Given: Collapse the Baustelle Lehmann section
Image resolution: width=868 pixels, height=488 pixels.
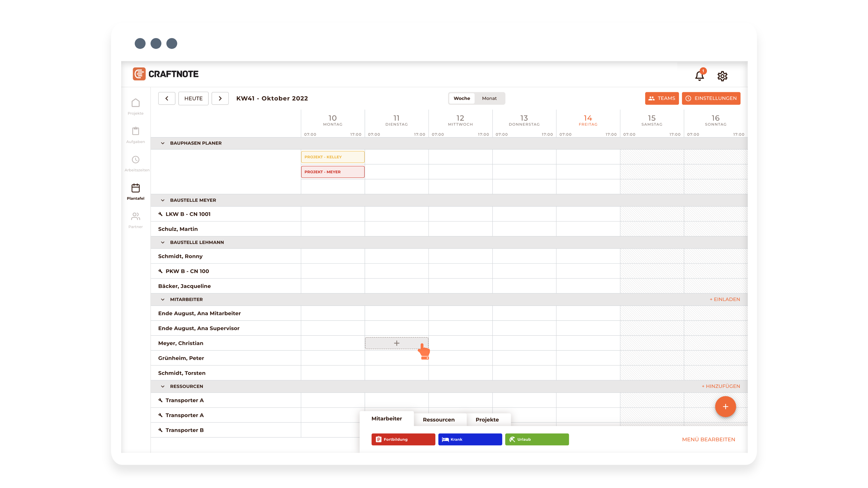Looking at the screenshot, I should [x=163, y=242].
